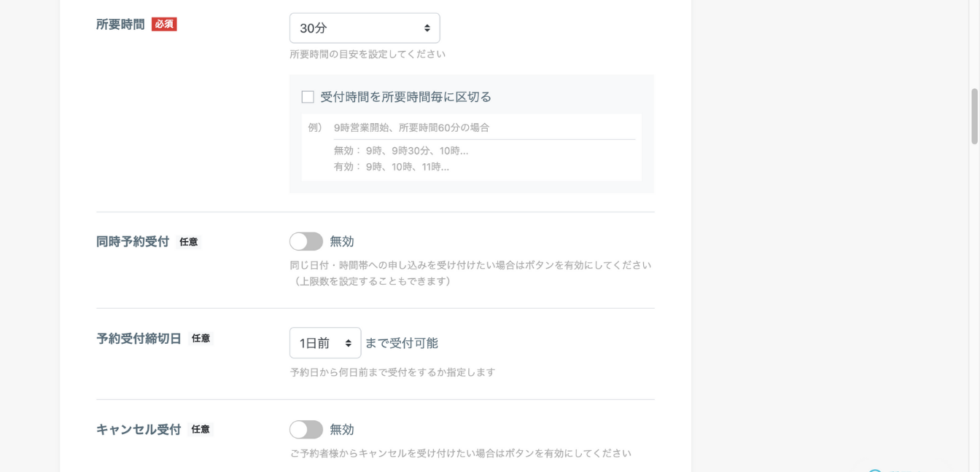
Task: Click the red 必須 badge beside 所要時間
Action: point(164,24)
